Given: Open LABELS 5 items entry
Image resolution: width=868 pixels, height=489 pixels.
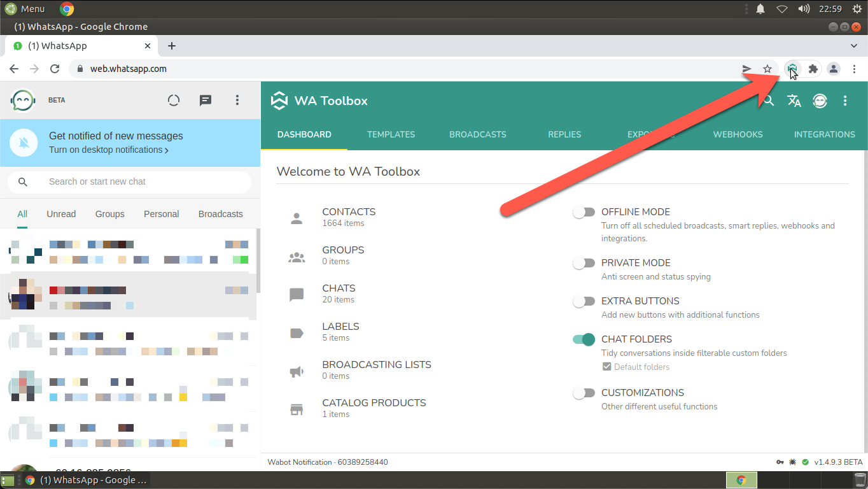Looking at the screenshot, I should 340,332.
